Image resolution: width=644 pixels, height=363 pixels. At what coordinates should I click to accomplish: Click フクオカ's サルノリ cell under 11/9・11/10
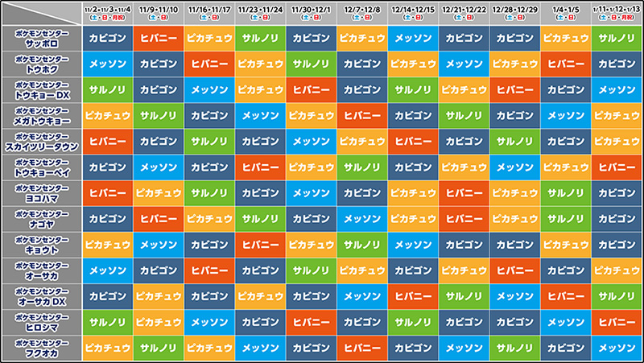pyautogui.click(x=159, y=349)
